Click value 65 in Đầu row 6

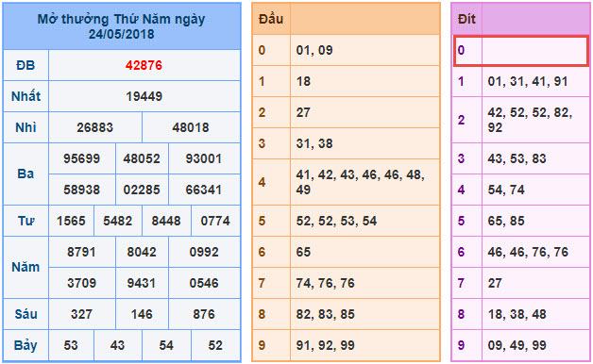[303, 252]
